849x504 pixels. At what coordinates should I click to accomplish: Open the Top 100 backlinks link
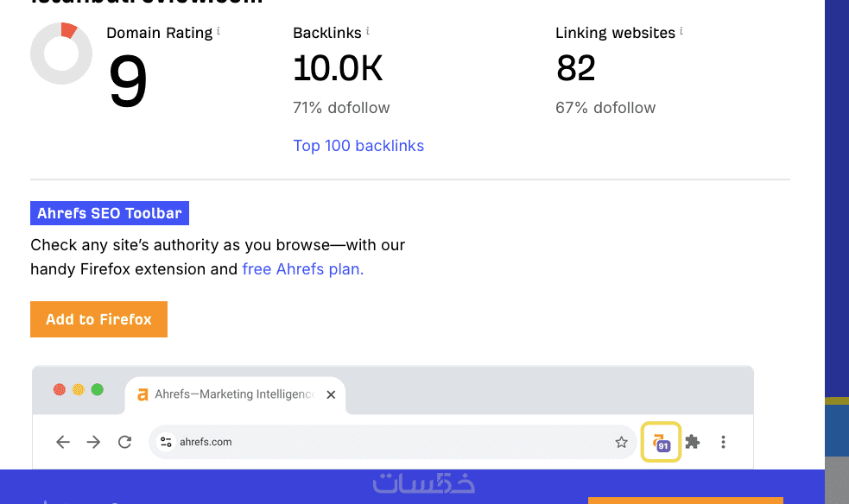pyautogui.click(x=358, y=146)
